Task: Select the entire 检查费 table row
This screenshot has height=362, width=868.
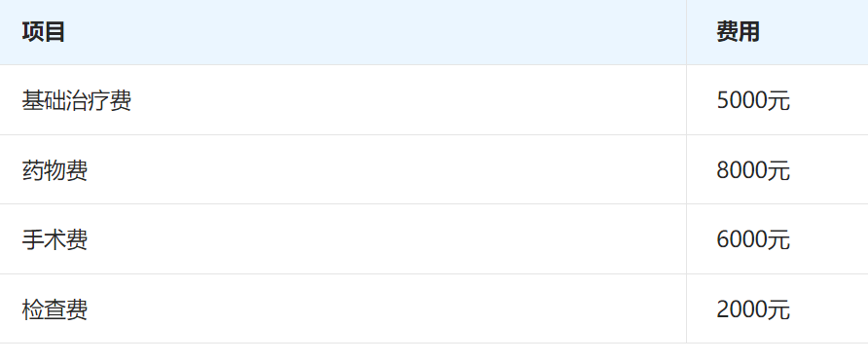Action: pos(434,308)
